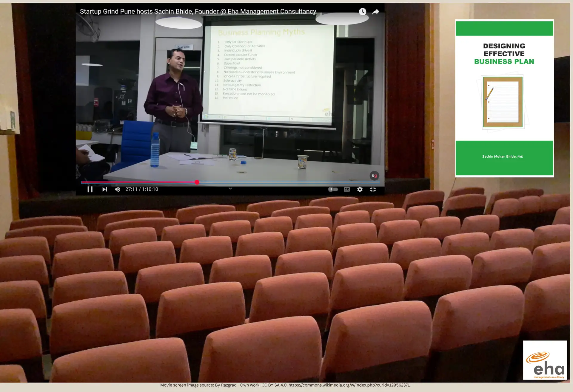This screenshot has height=392, width=573.
Task: Toggle the autoplay switch
Action: pos(333,189)
